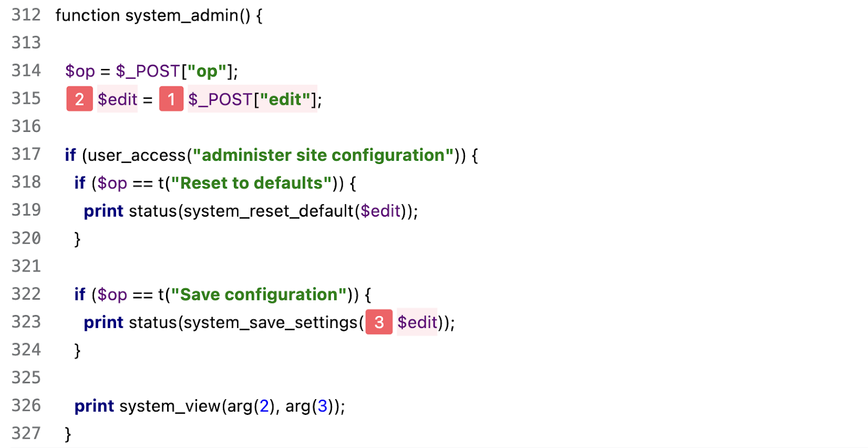Screen dimensions: 868x448
Task: Click flow marker 1 before $_POST["edit"]
Action: click(171, 99)
